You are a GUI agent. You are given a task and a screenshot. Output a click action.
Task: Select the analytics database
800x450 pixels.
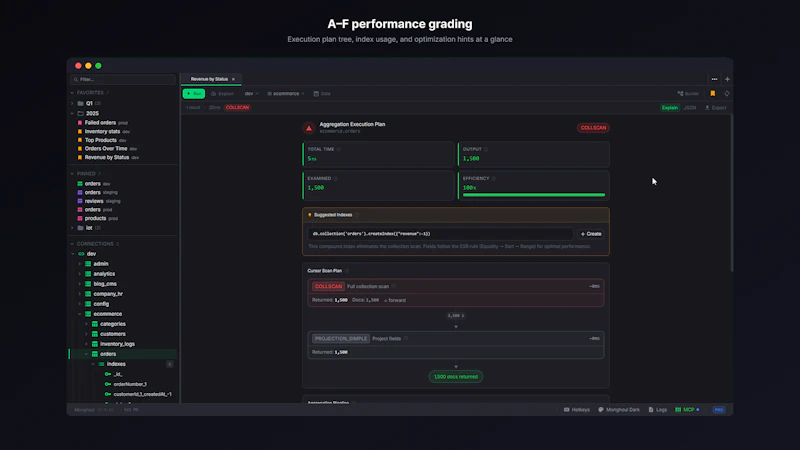pyautogui.click(x=104, y=274)
